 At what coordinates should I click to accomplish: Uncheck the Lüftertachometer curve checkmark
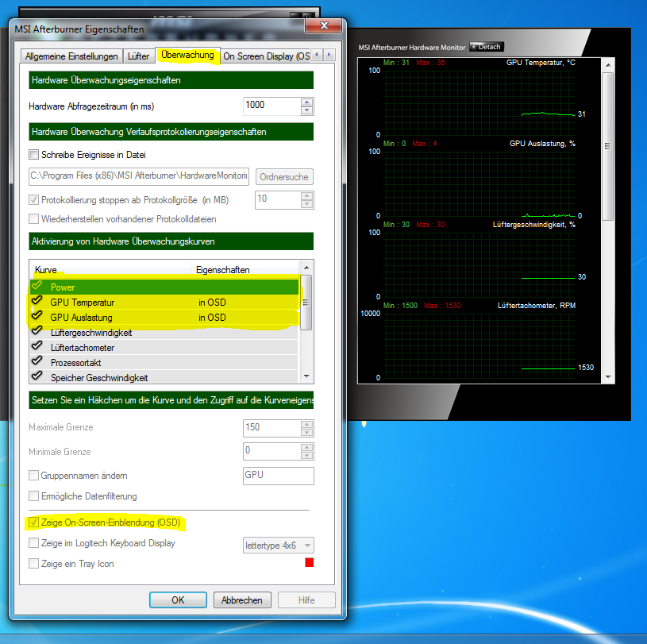37,345
